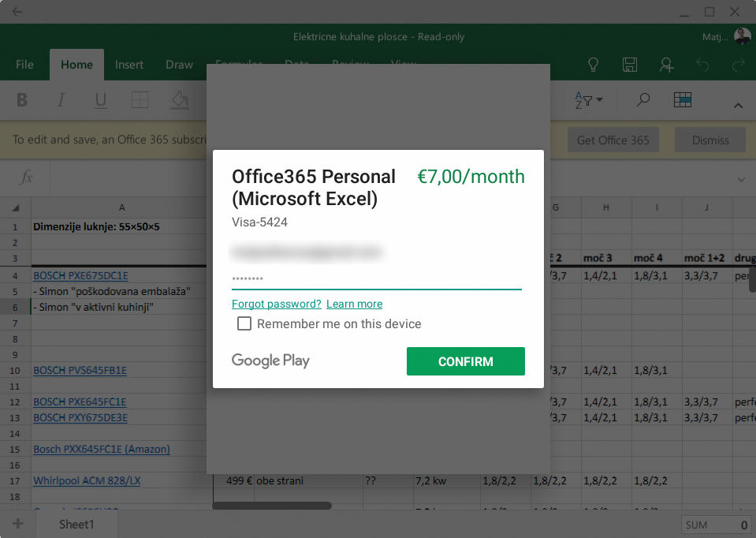Add a new sheet with plus icon
Image resolution: width=756 pixels, height=538 pixels.
[18, 524]
